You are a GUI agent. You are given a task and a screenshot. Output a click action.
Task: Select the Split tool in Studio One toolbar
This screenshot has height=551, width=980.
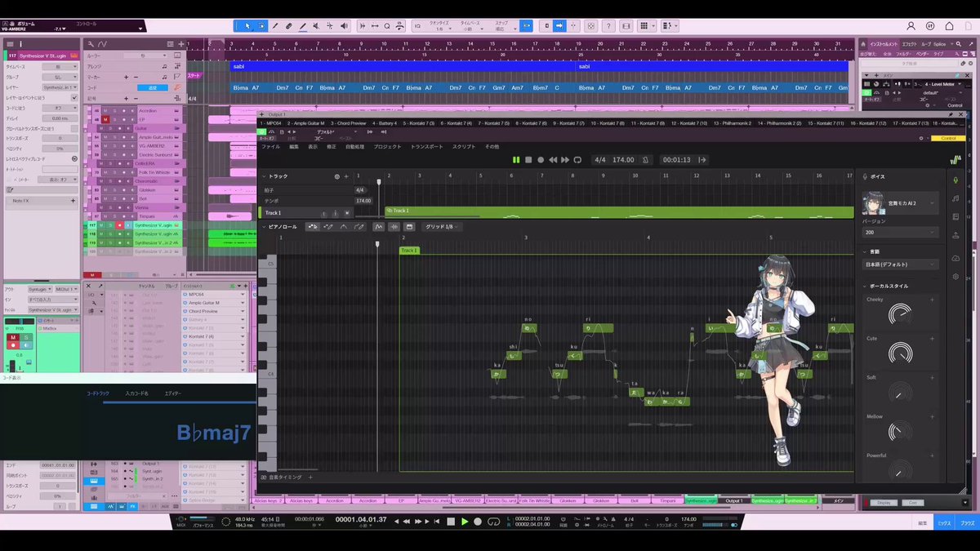275,26
